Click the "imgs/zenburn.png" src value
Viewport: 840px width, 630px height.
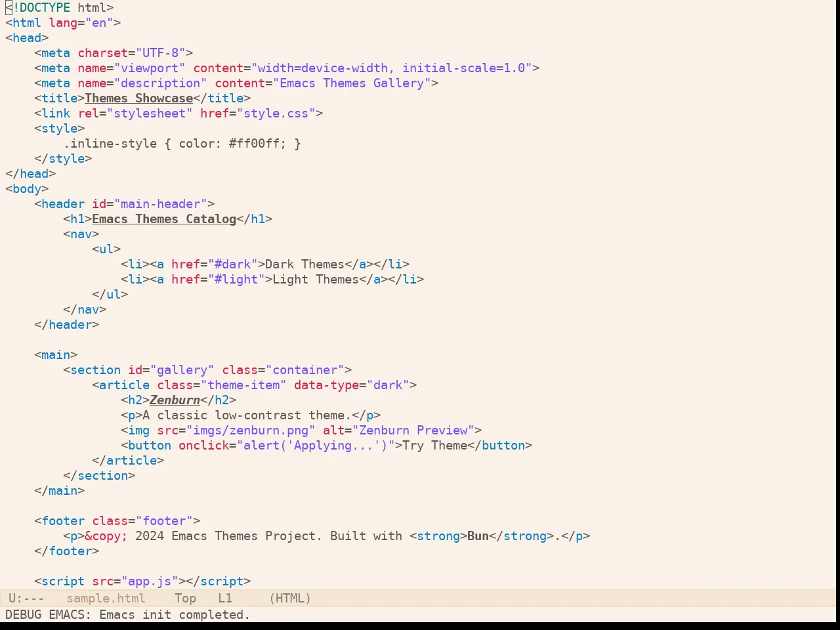(x=251, y=430)
